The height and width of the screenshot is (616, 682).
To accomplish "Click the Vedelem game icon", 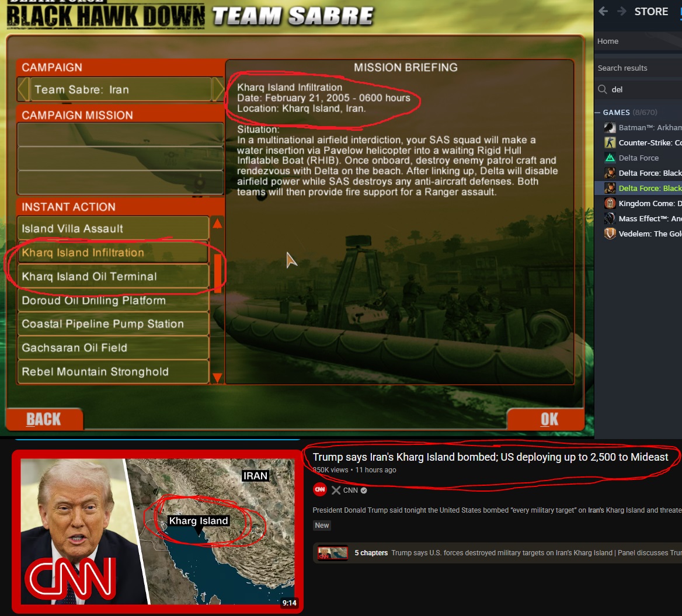I will 610,234.
